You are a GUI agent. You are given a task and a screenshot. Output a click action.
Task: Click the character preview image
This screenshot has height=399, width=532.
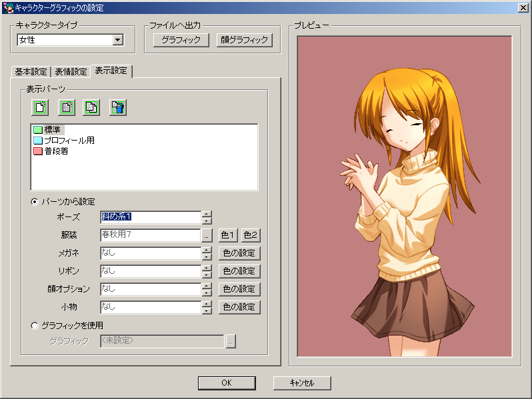405,197
